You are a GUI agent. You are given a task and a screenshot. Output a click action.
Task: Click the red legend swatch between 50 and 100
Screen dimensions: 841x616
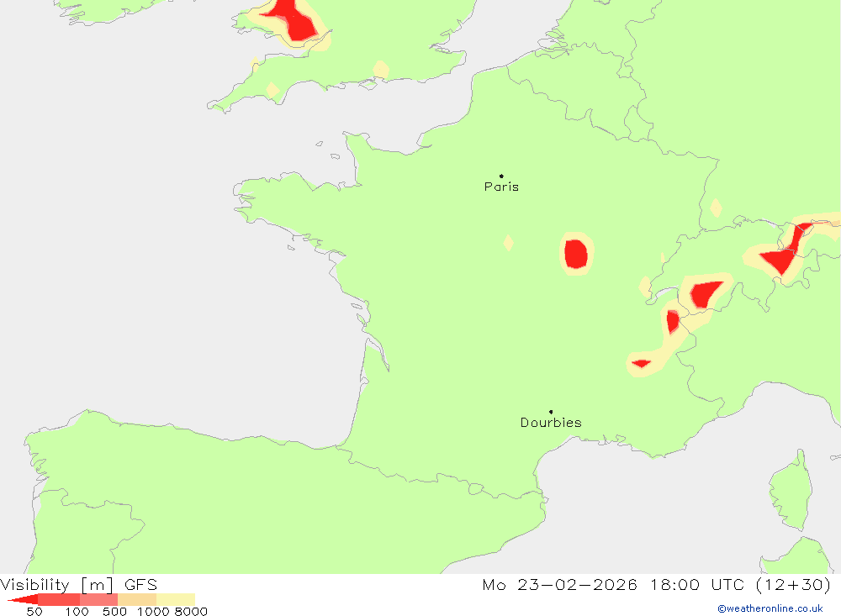pos(59,599)
